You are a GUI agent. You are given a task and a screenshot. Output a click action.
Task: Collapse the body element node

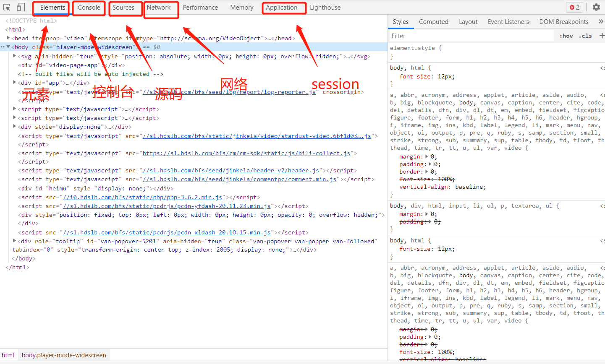[x=8, y=47]
